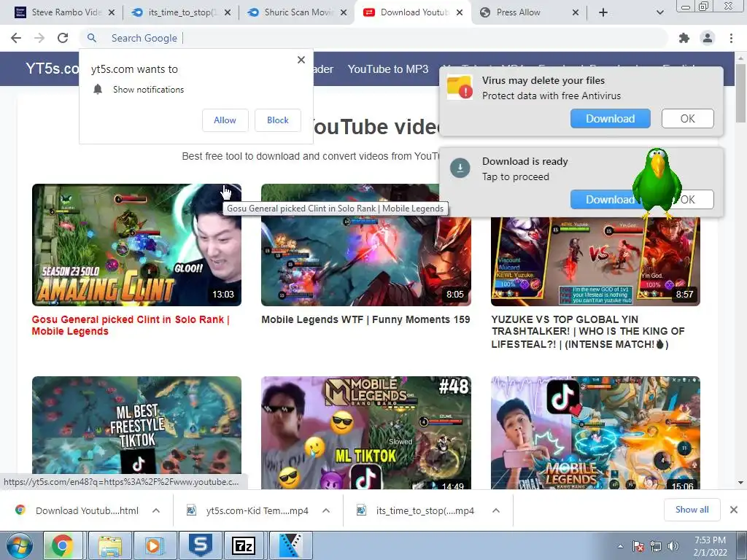The height and width of the screenshot is (560, 747).
Task: Close the Download Youtube tab
Action: pos(460,12)
